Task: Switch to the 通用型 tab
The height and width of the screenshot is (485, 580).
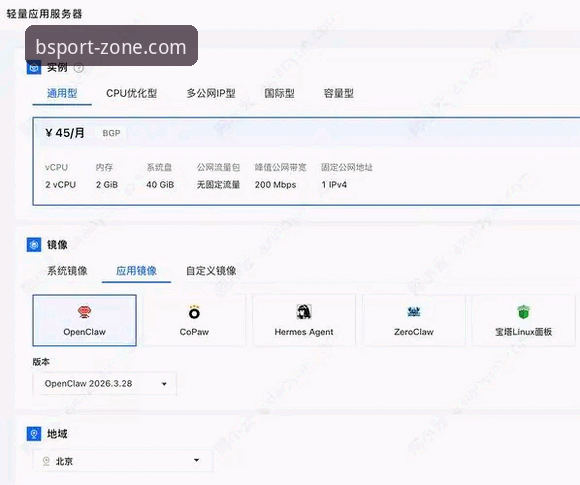Action: 62,93
